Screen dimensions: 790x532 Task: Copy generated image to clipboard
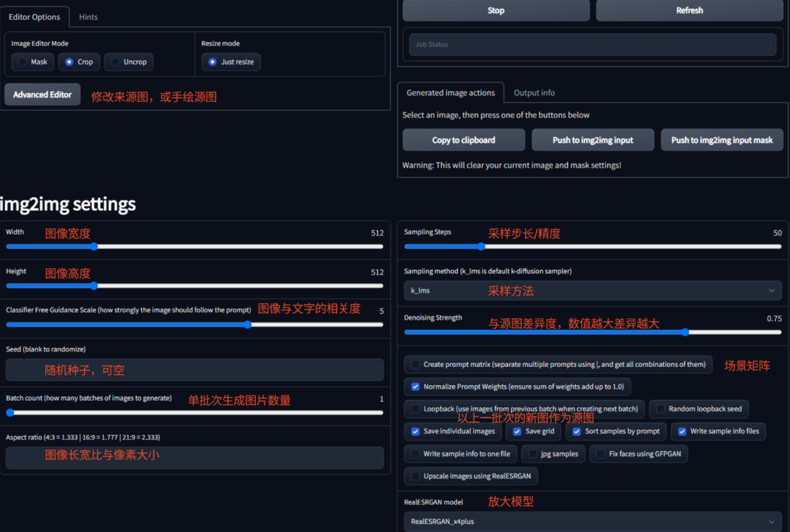(463, 140)
